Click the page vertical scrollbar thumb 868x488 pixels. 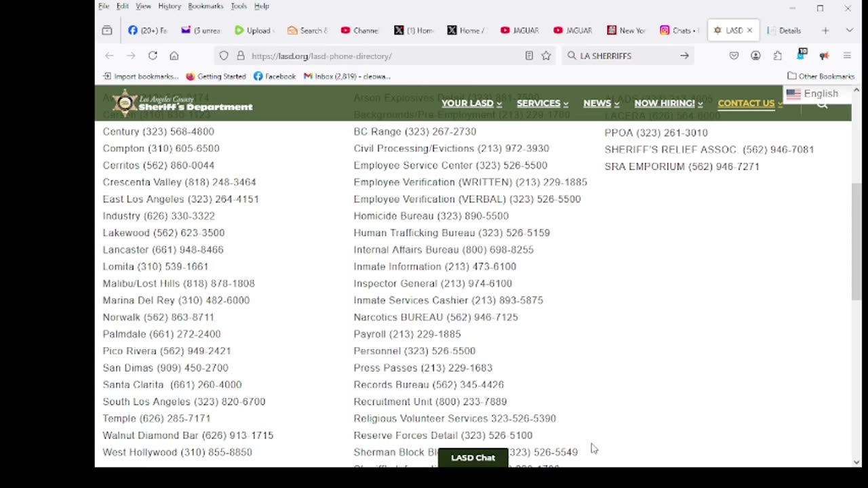[856, 241]
